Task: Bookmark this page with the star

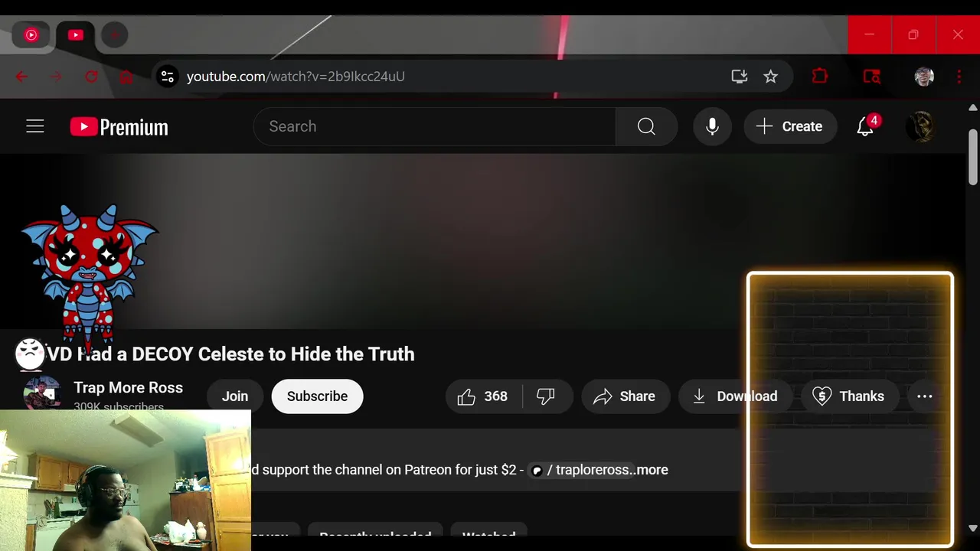Action: click(770, 77)
